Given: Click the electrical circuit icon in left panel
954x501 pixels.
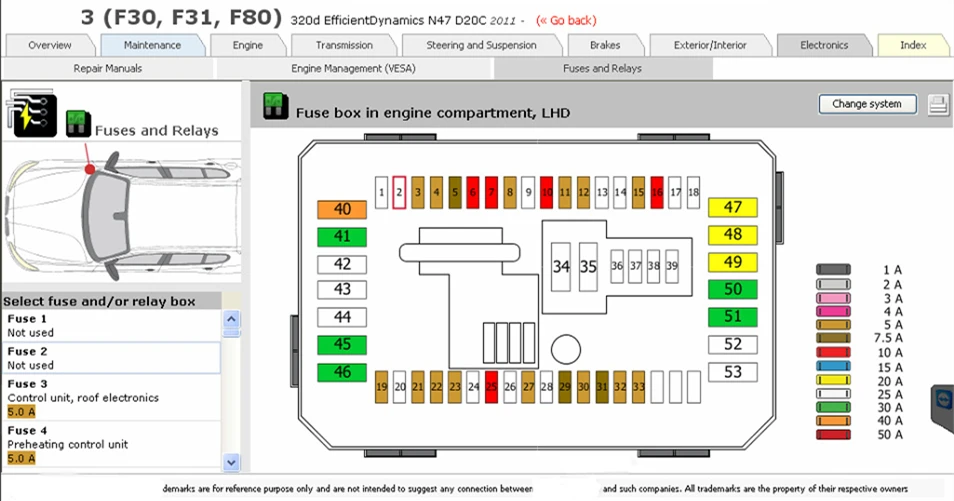Looking at the screenshot, I should [x=32, y=113].
